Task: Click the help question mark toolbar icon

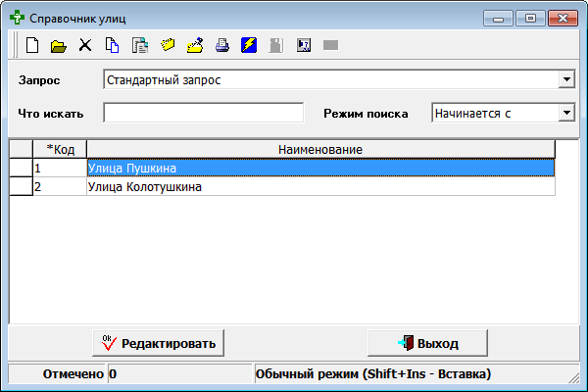Action: tap(304, 45)
